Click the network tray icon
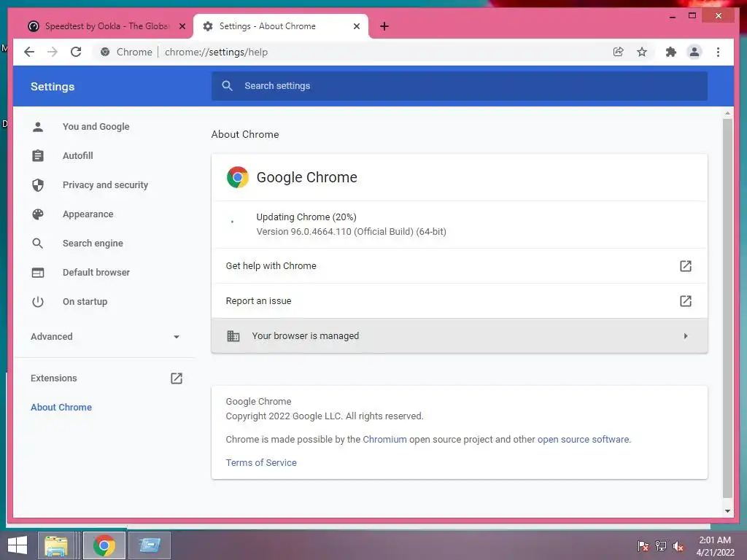Image resolution: width=747 pixels, height=560 pixels. click(x=661, y=546)
